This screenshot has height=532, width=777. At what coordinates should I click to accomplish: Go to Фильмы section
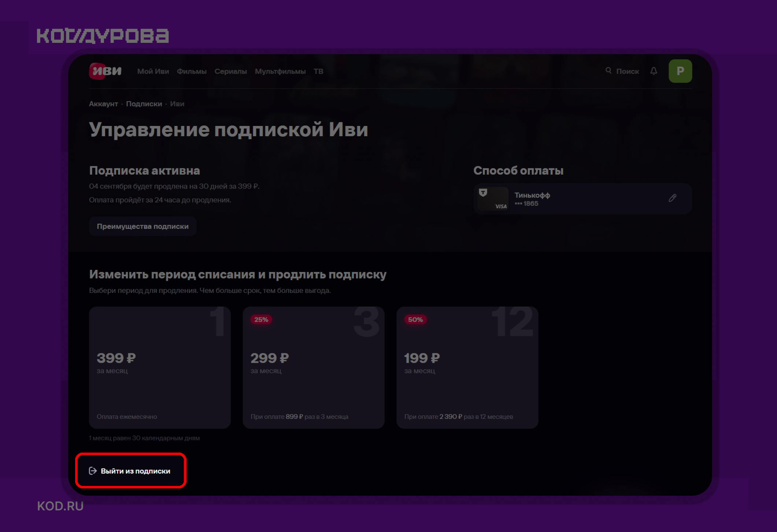coord(192,71)
